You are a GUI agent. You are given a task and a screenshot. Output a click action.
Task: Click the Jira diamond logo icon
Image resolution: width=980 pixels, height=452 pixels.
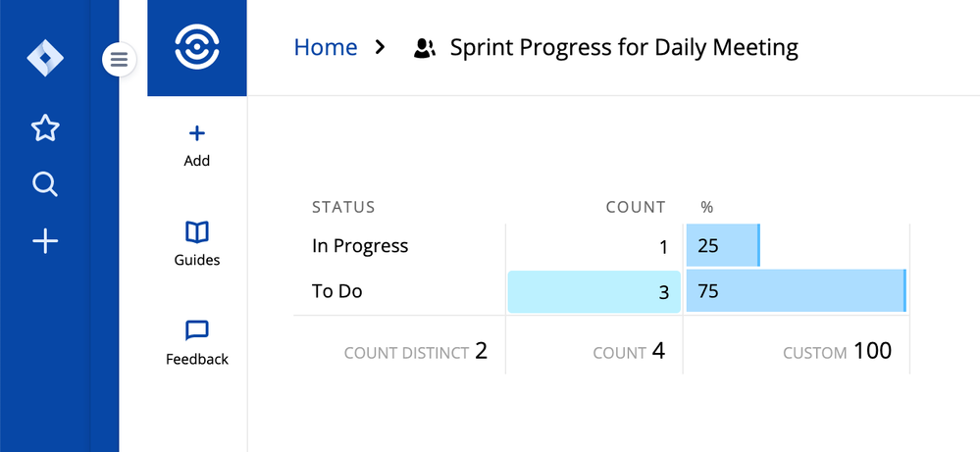[x=45, y=58]
